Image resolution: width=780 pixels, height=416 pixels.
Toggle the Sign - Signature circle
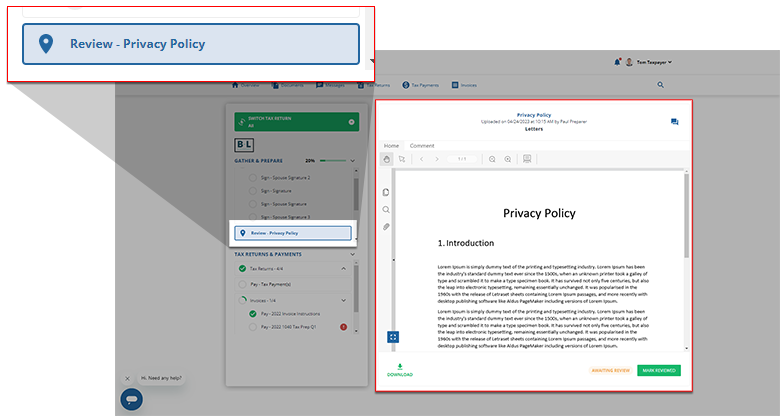[253, 191]
